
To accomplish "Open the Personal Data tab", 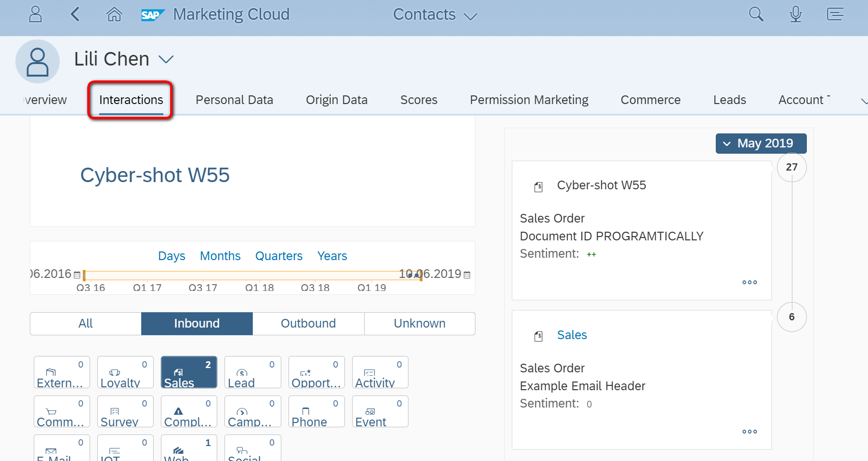I will pos(234,100).
